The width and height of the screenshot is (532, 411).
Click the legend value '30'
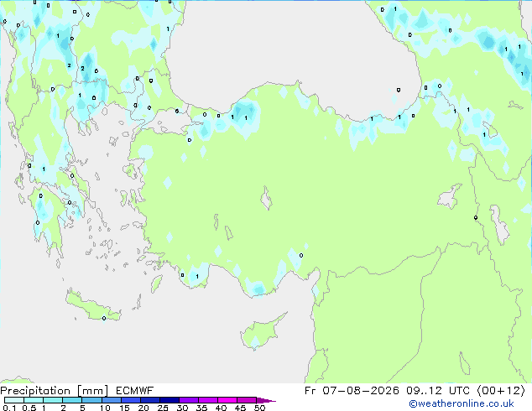tap(182, 408)
